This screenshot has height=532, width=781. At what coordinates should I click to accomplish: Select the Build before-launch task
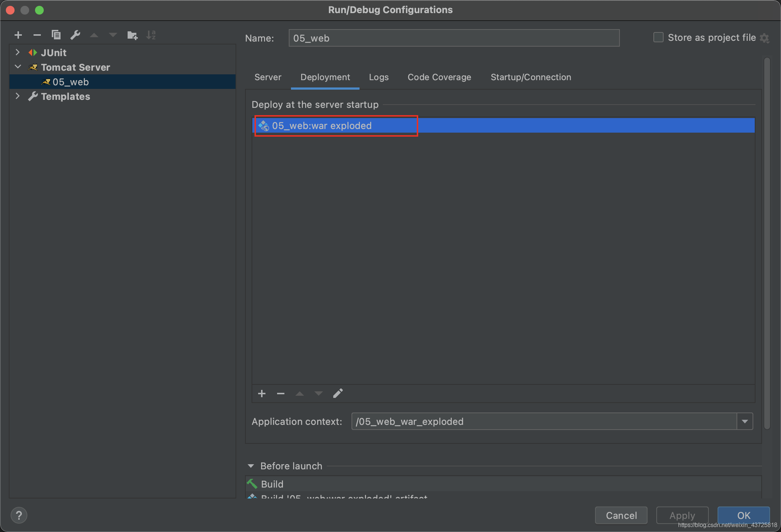[x=504, y=484]
